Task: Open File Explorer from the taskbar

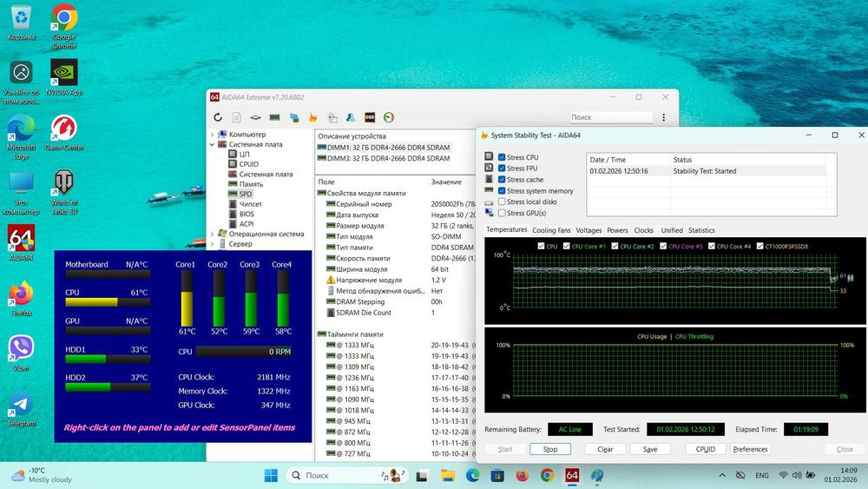Action: click(447, 475)
